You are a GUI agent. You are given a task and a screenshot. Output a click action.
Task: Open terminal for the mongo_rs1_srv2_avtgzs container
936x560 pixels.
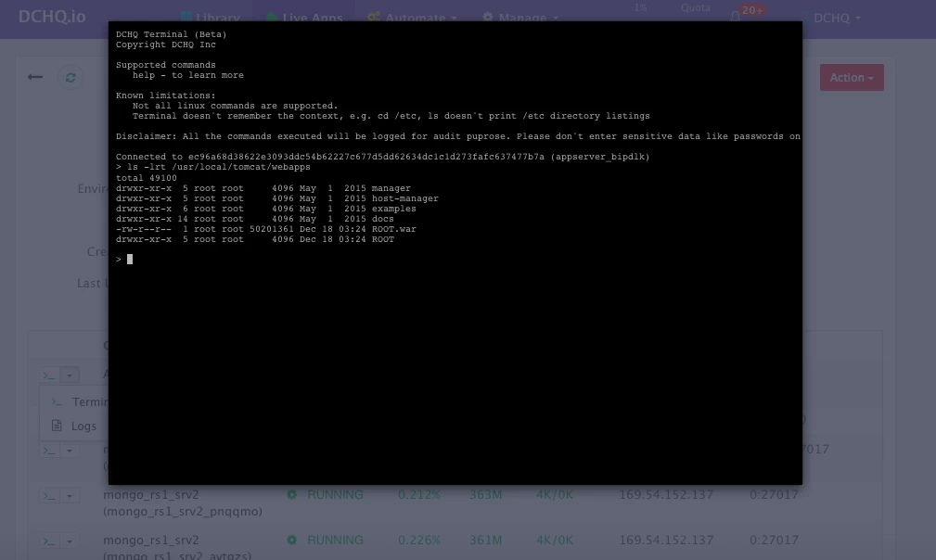pos(49,541)
